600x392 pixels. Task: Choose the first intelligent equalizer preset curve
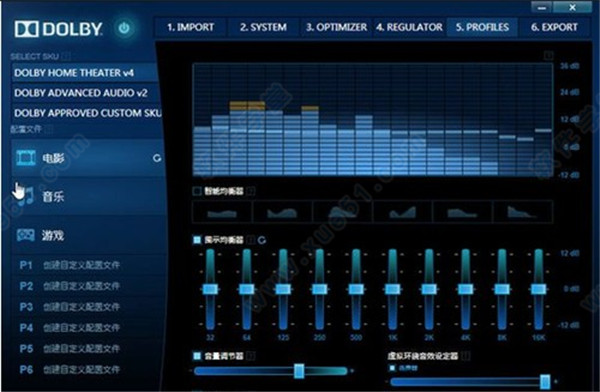[x=222, y=212]
